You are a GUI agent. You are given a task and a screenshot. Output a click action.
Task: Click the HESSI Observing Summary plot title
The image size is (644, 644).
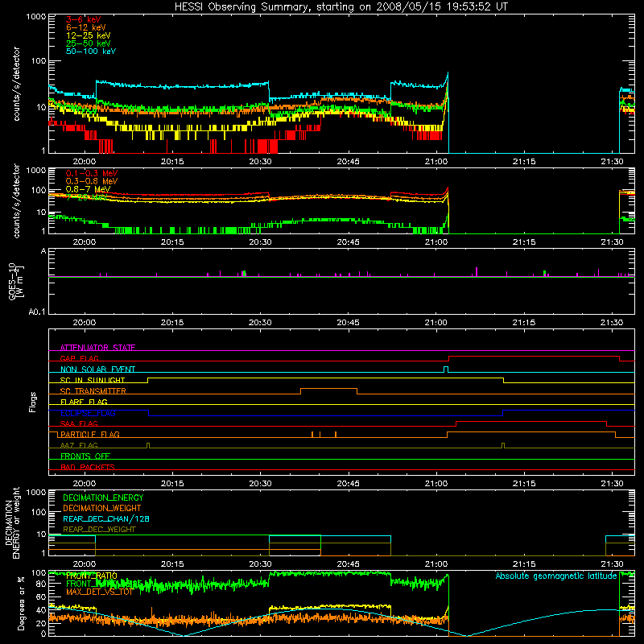(341, 6)
